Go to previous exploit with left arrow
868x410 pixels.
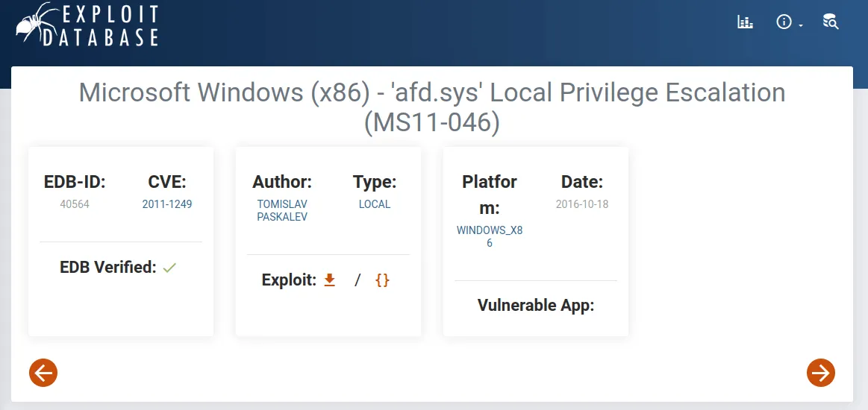(43, 372)
